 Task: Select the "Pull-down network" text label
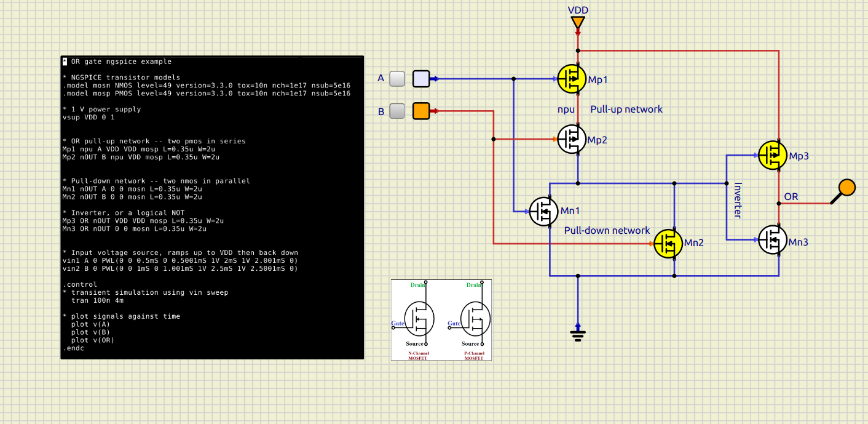click(607, 230)
